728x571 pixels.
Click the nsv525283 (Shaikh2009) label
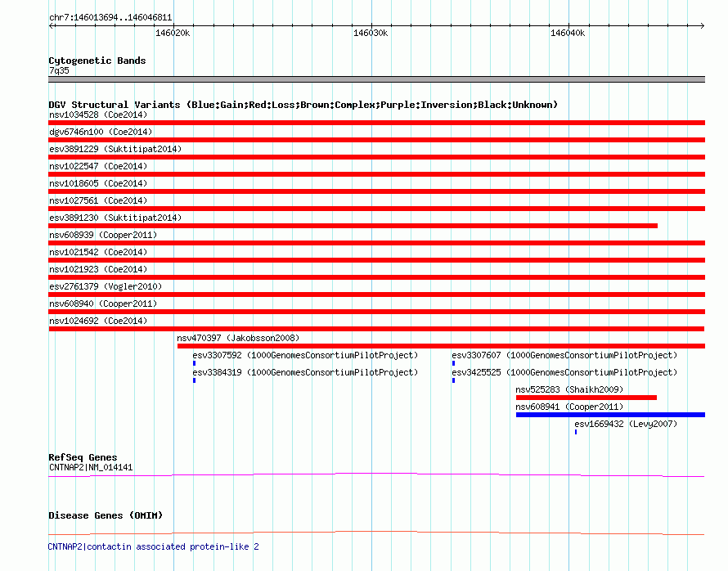tap(568, 389)
